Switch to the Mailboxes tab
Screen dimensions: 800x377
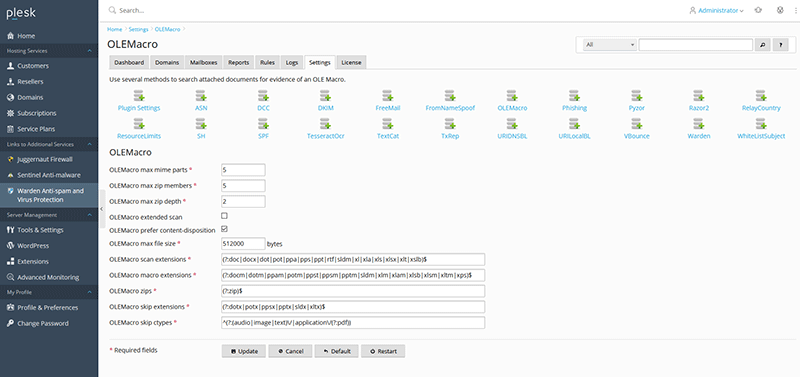(x=204, y=62)
